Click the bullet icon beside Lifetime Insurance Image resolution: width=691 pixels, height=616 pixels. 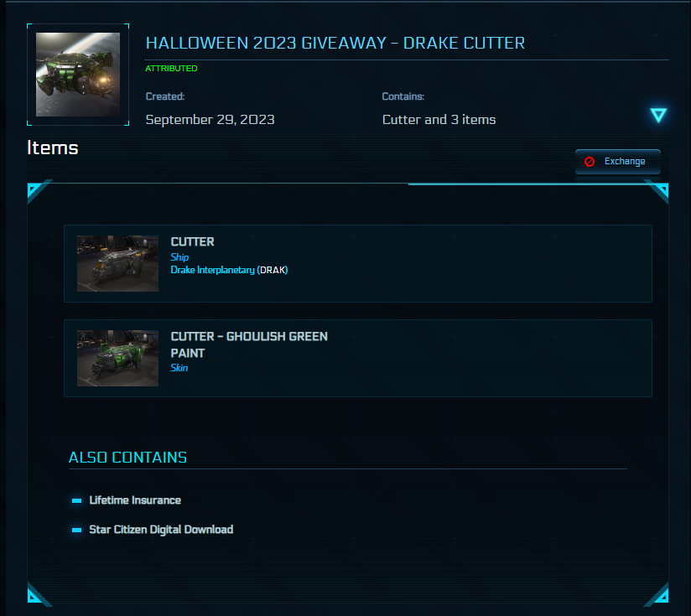point(76,500)
